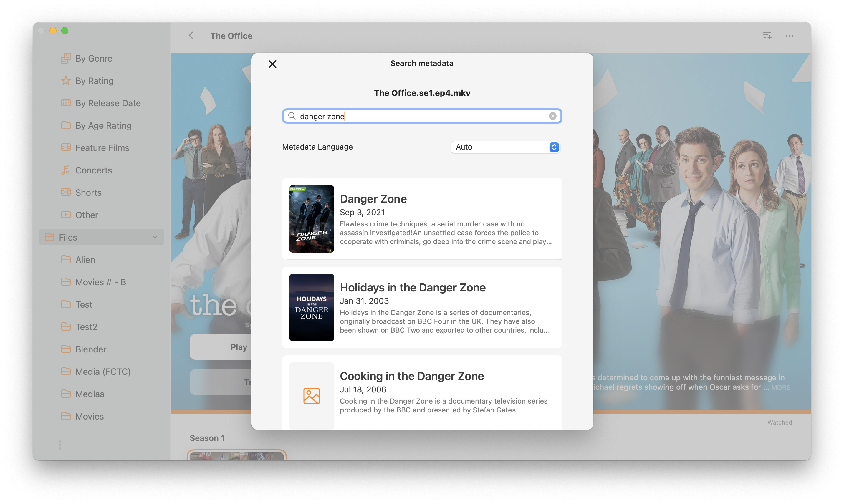Open the Concerts category

tap(93, 170)
